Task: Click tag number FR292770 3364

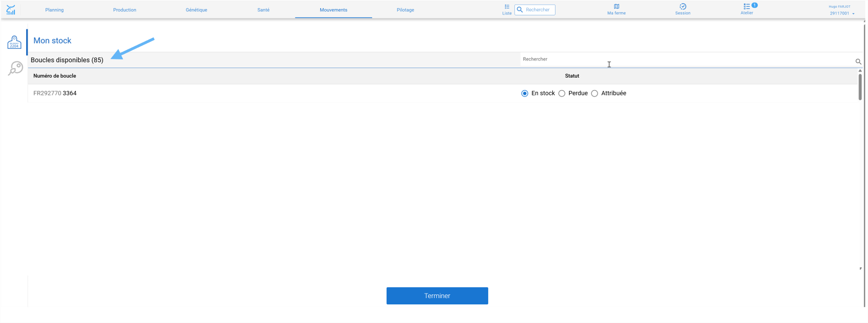Action: tap(55, 93)
